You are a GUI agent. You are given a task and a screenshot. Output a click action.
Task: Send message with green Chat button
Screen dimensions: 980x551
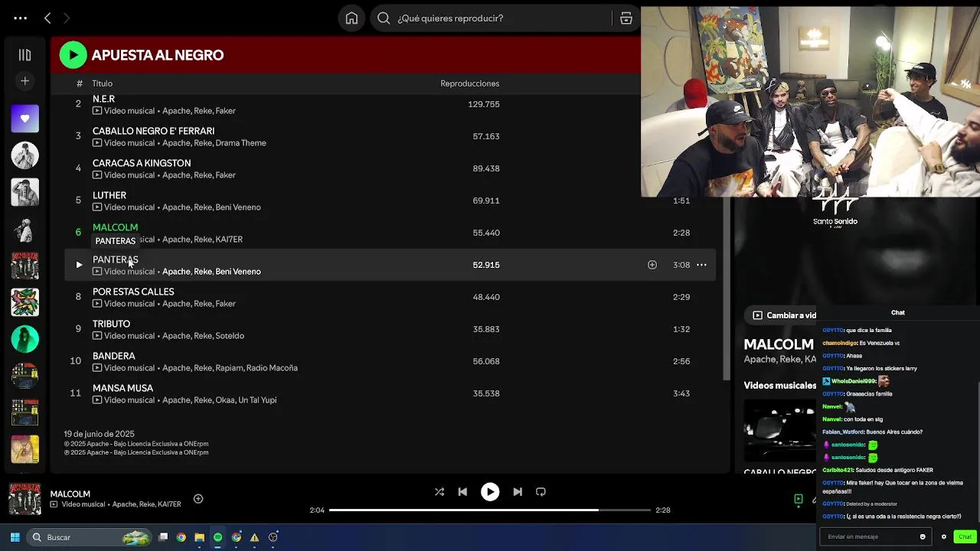(965, 536)
